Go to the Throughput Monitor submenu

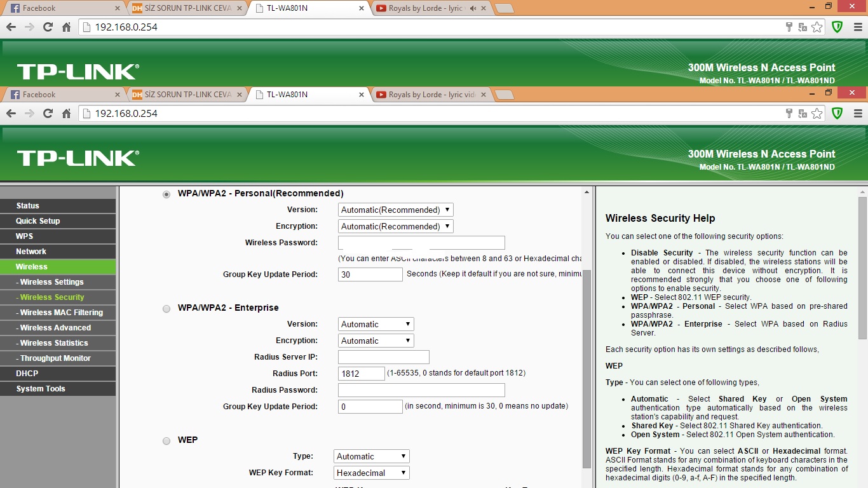[58, 358]
